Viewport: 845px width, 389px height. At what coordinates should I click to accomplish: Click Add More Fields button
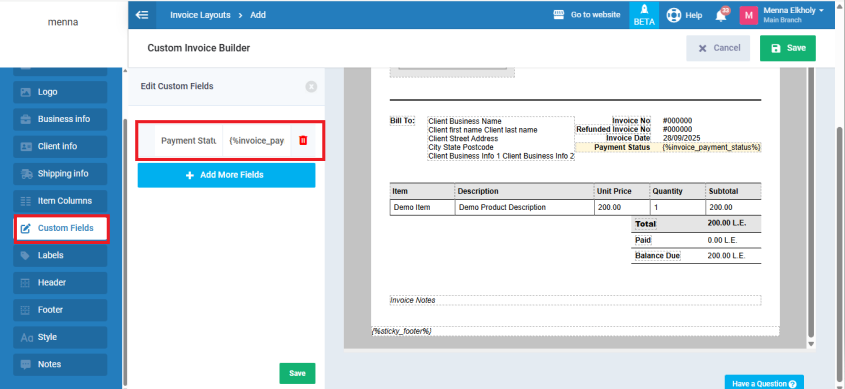coord(226,175)
